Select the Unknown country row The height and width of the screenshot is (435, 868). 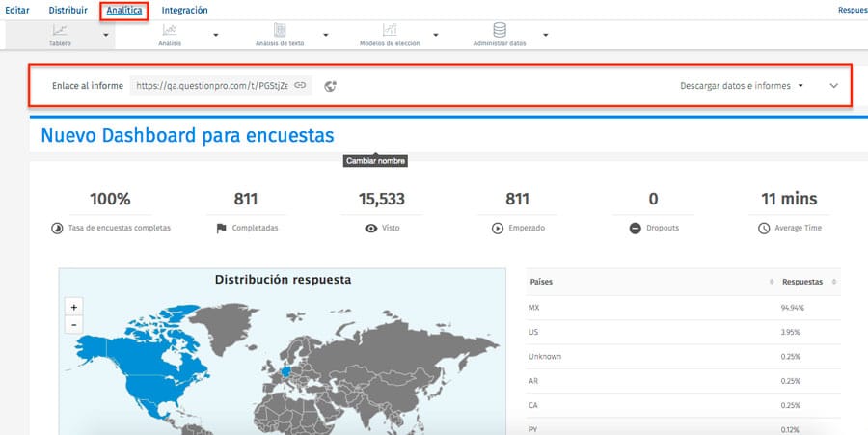[683, 357]
